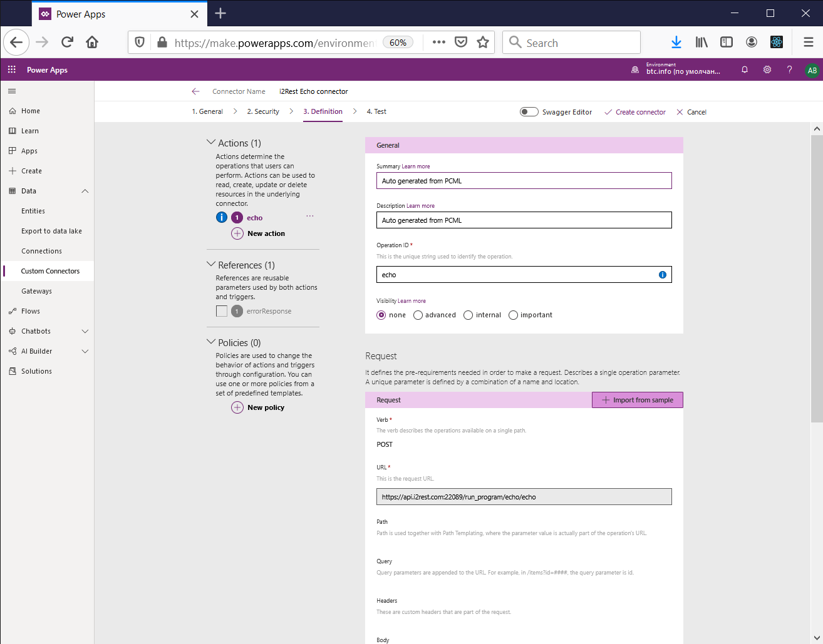Viewport: 823px width, 644px height.
Task: Open Learn more link next to Visibility
Action: pos(412,301)
